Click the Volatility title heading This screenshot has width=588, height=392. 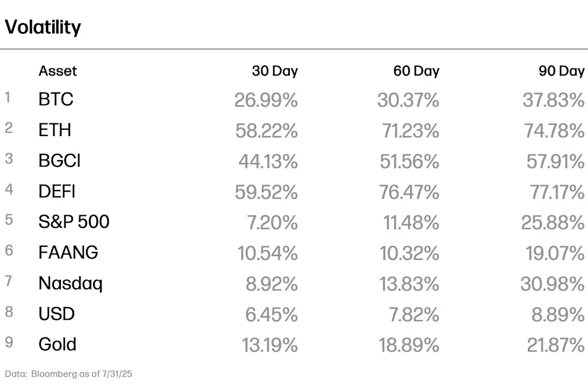(42, 27)
